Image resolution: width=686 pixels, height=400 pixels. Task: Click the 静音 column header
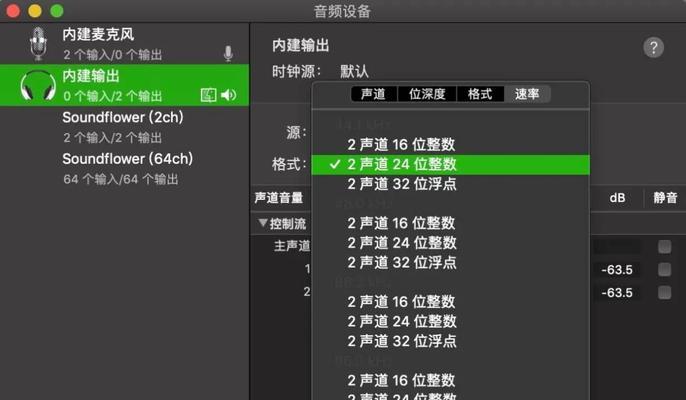tap(665, 198)
